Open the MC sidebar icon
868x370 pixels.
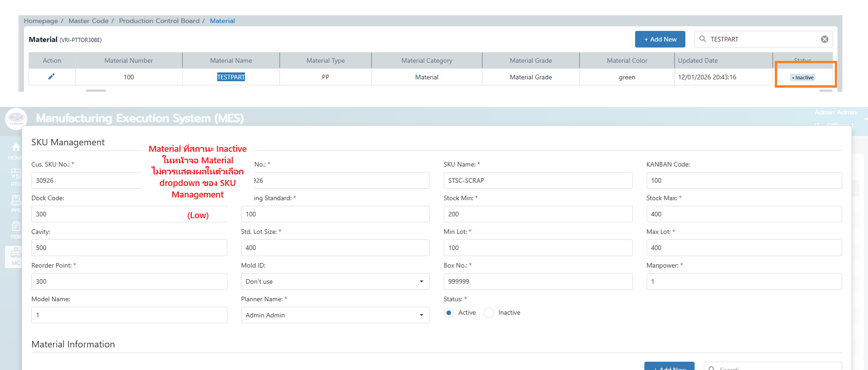[16, 253]
